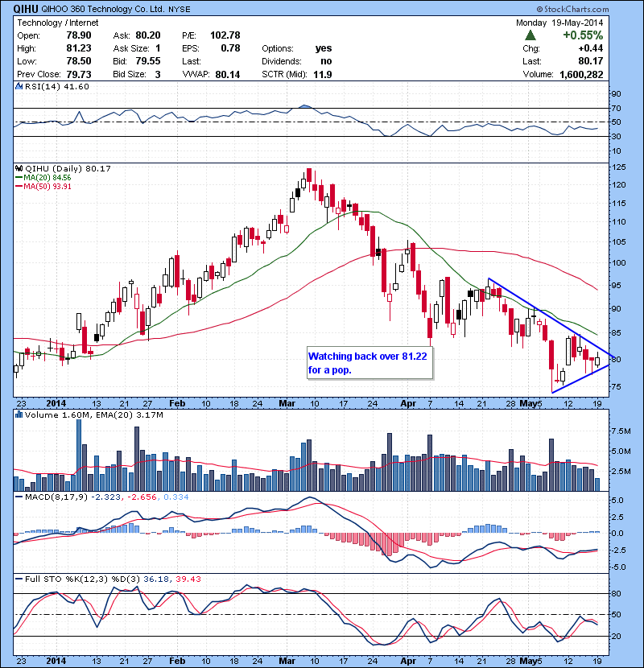
Task: Click the MACD histogram value 0.334
Action: [176, 497]
